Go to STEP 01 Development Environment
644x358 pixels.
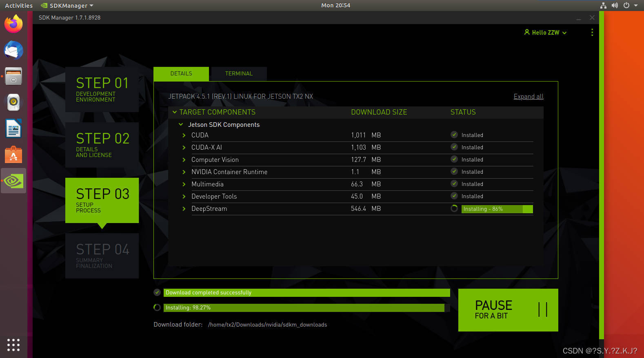pyautogui.click(x=102, y=89)
